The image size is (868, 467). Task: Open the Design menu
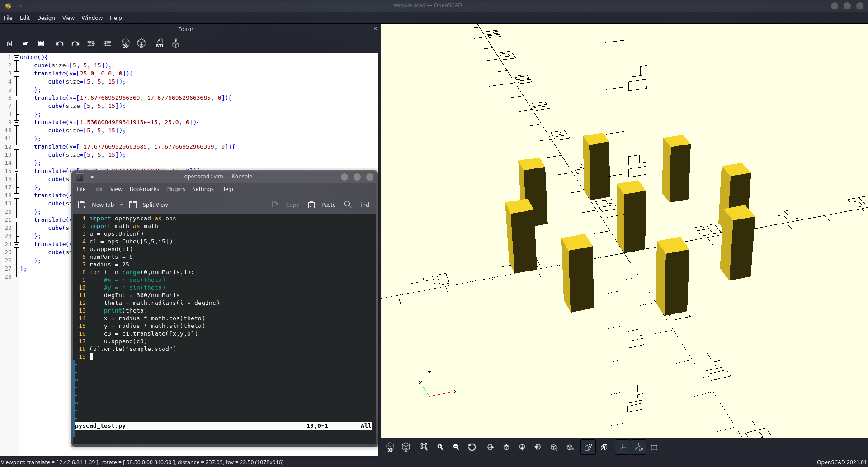(x=46, y=18)
